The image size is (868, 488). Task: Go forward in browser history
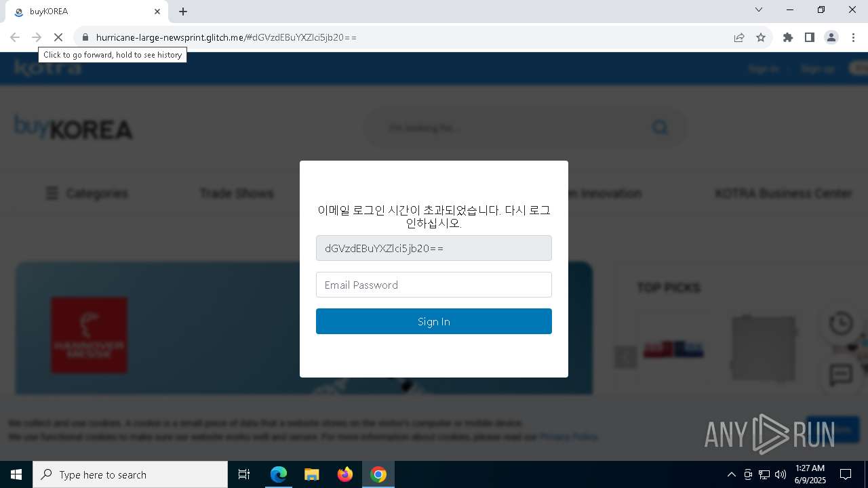point(37,37)
